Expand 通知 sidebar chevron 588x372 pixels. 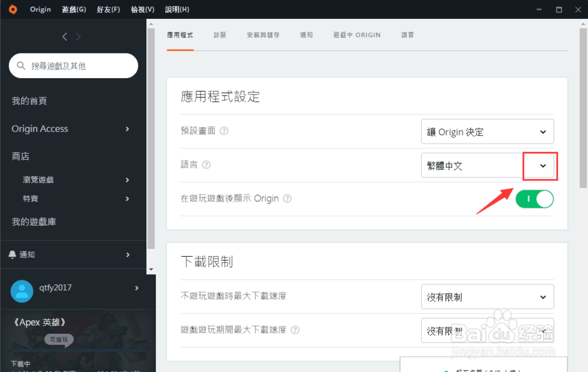(128, 254)
